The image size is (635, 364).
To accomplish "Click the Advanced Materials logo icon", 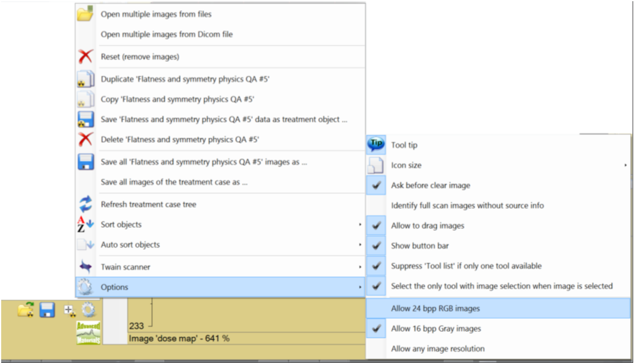I will (88, 333).
